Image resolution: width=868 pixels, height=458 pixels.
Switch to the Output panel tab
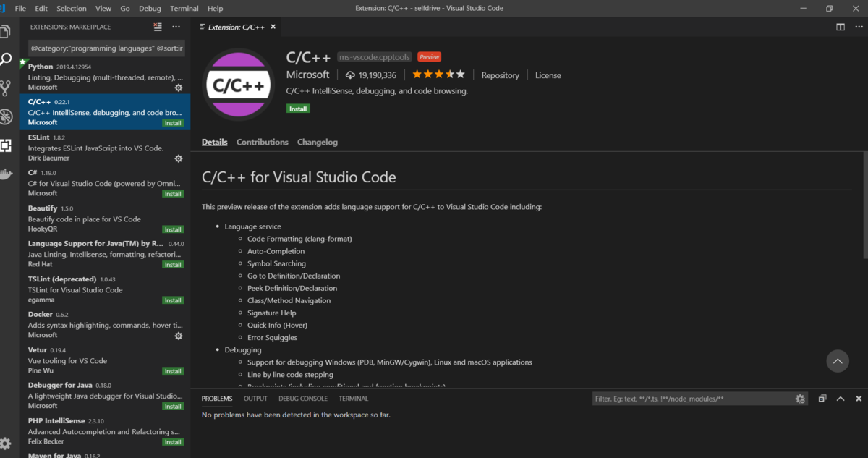(255, 399)
